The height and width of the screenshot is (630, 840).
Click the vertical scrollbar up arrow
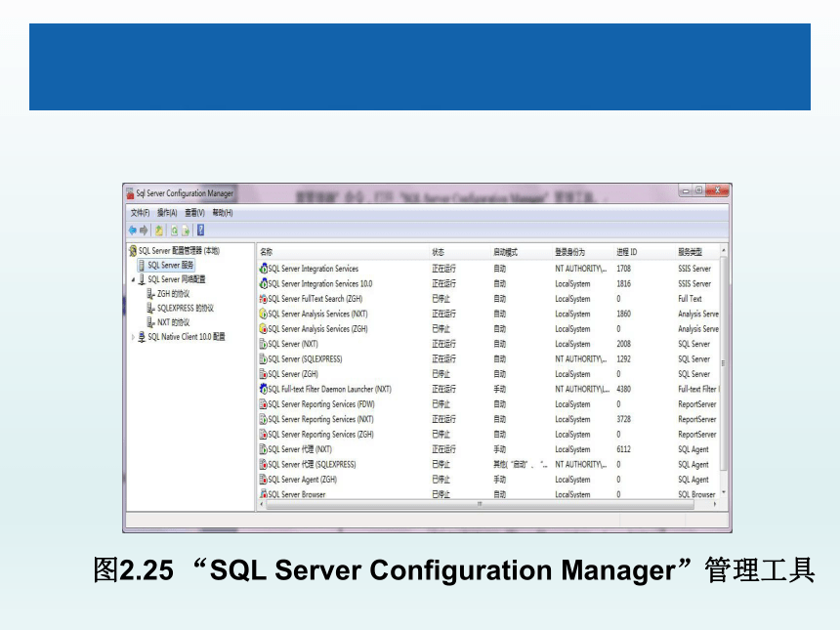723,250
